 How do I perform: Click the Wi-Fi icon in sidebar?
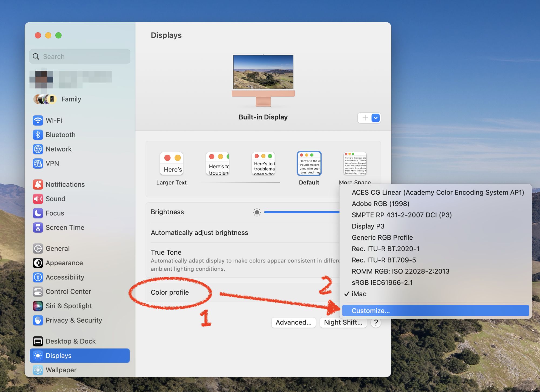(38, 120)
